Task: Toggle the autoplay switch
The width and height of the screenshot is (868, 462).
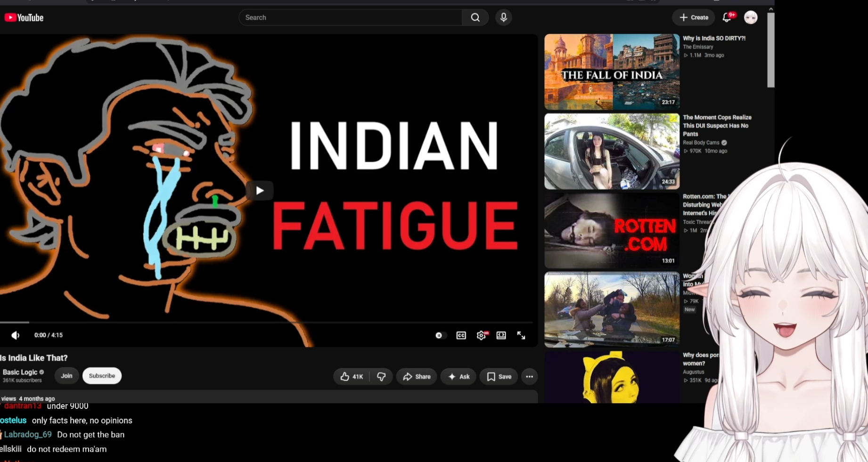Action: point(440,335)
